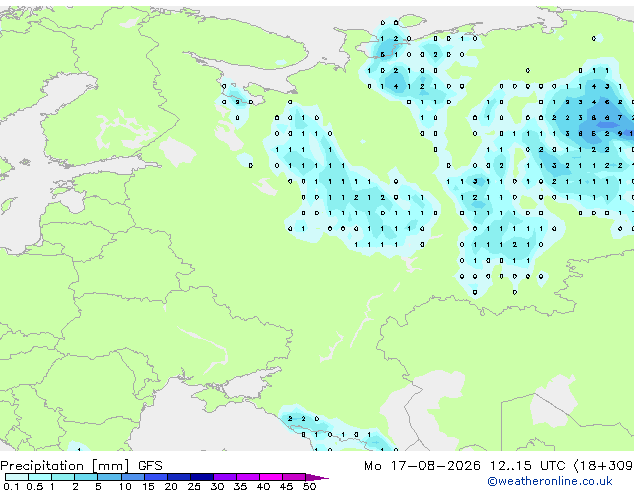Click the "12..15 UTC" time text
The height and width of the screenshot is (490, 634).
tap(528, 466)
